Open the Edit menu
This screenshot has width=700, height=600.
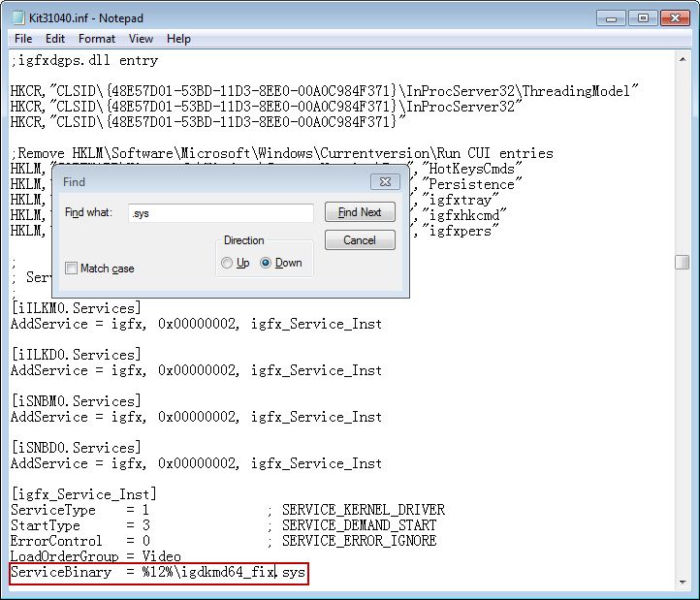(x=55, y=39)
